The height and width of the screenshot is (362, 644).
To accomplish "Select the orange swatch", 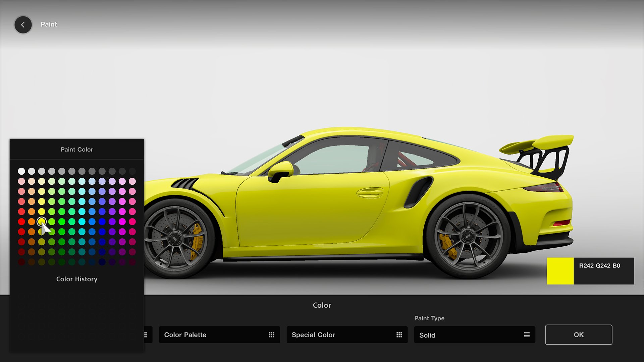I will 32,221.
